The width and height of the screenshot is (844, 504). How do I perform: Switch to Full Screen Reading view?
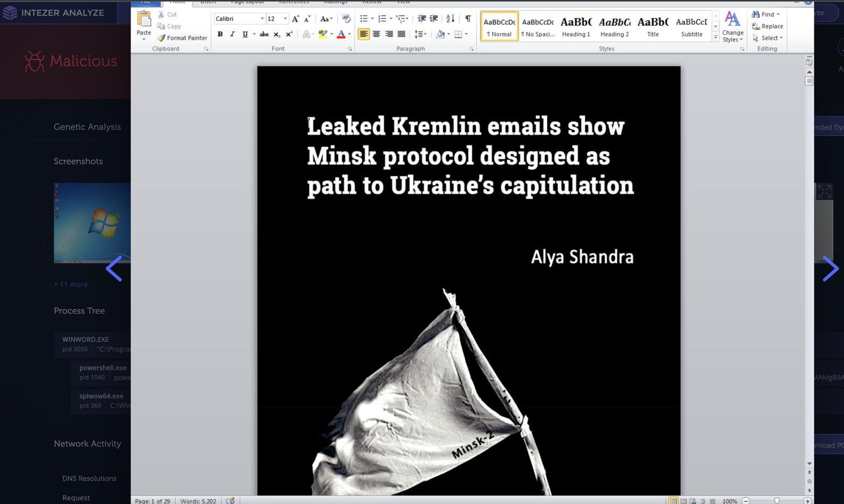pyautogui.click(x=684, y=501)
